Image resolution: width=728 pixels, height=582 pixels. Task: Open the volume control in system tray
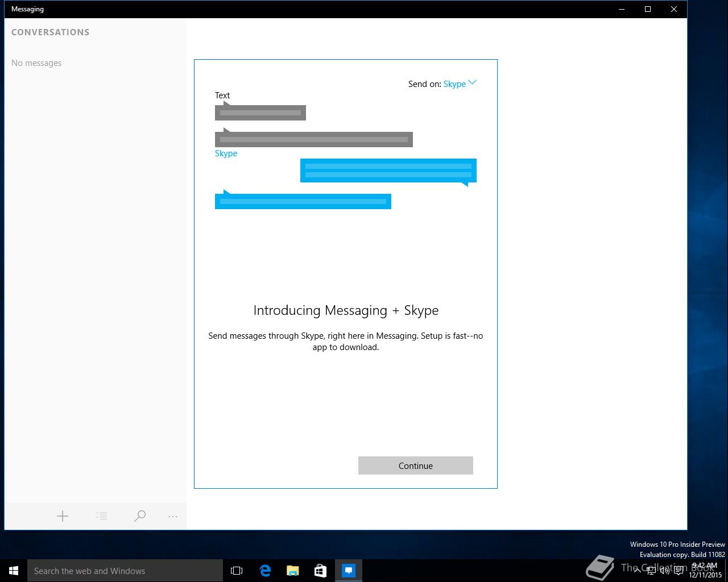(x=664, y=571)
